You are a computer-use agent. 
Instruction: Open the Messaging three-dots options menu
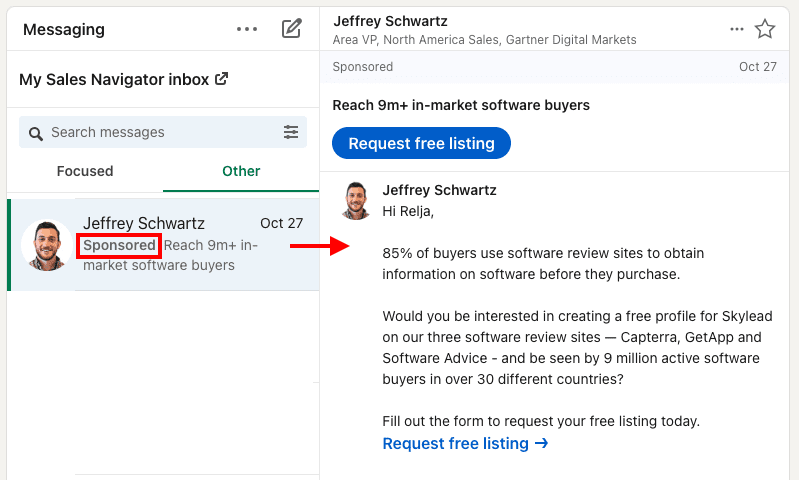[x=247, y=29]
